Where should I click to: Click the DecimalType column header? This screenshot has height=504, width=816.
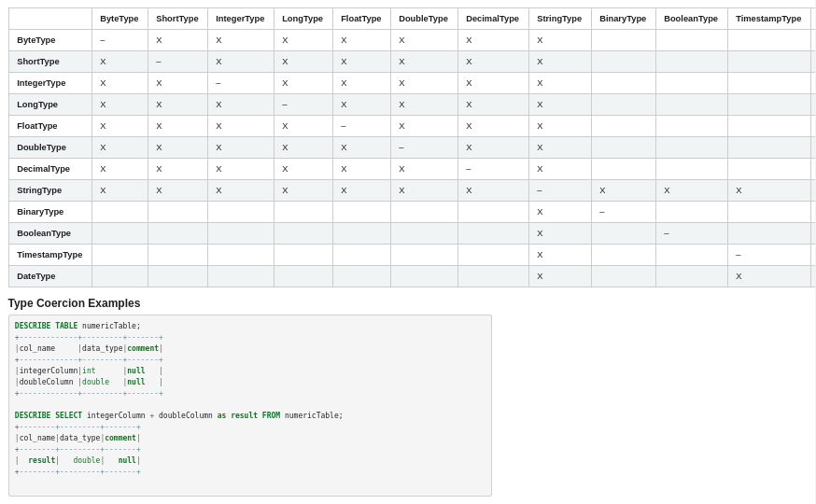tap(492, 19)
